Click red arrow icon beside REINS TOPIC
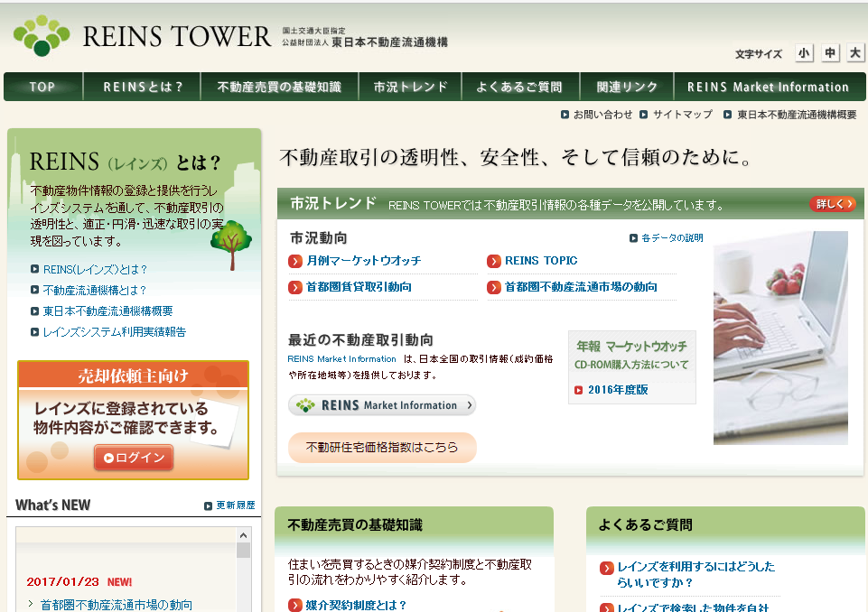 point(494,261)
